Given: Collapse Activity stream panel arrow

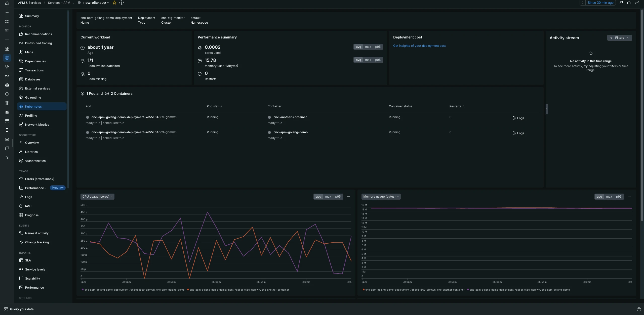Looking at the screenshot, I should tap(547, 109).
